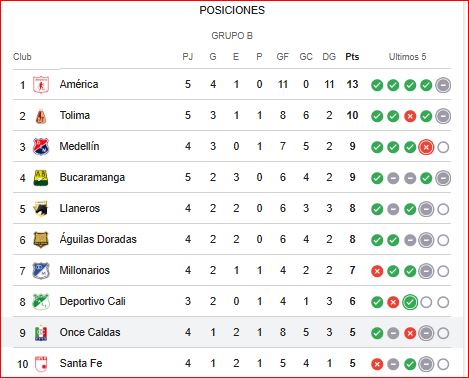
Task: Select Tolima's red loss result icon
Action: coord(410,116)
